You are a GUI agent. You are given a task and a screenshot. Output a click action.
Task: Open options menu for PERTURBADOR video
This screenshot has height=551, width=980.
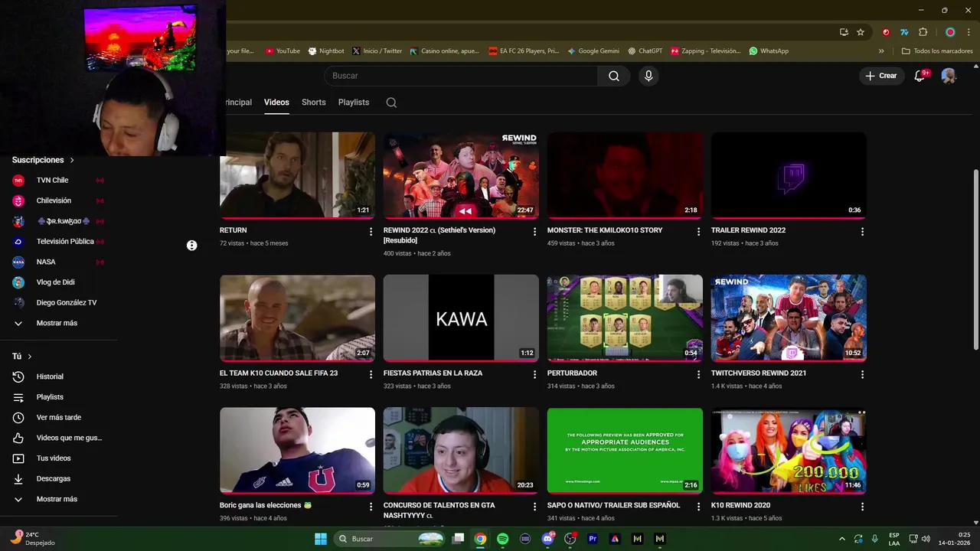(698, 374)
